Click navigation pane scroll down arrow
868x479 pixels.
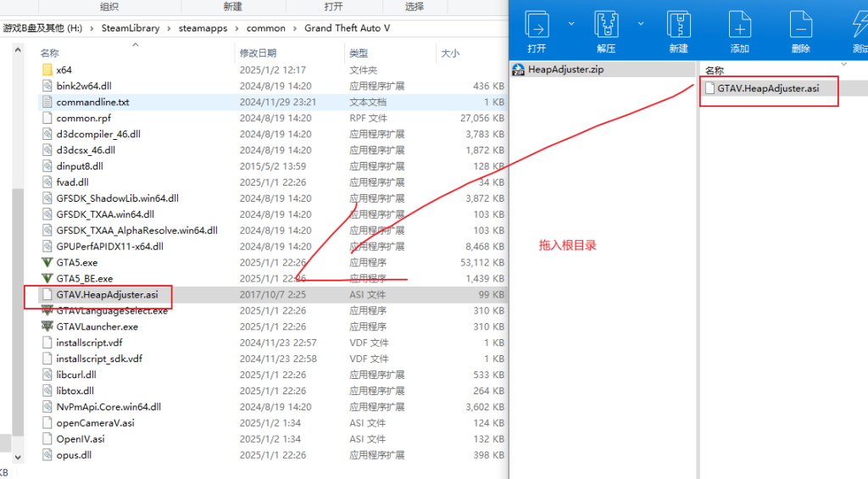point(18,458)
